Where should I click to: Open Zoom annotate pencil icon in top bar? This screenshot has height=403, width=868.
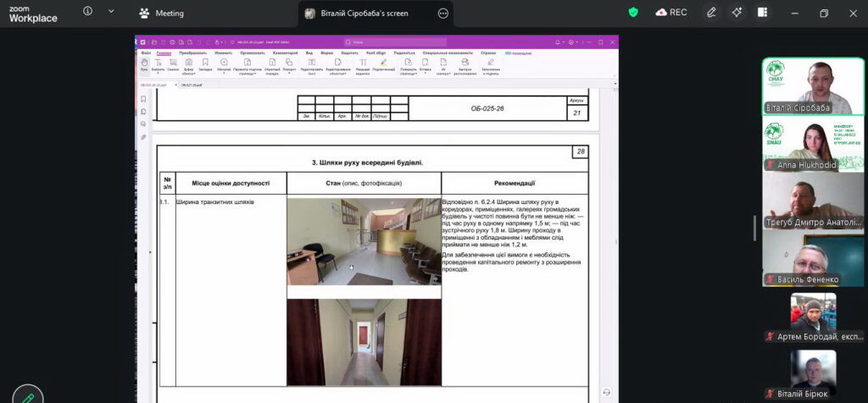pos(711,14)
